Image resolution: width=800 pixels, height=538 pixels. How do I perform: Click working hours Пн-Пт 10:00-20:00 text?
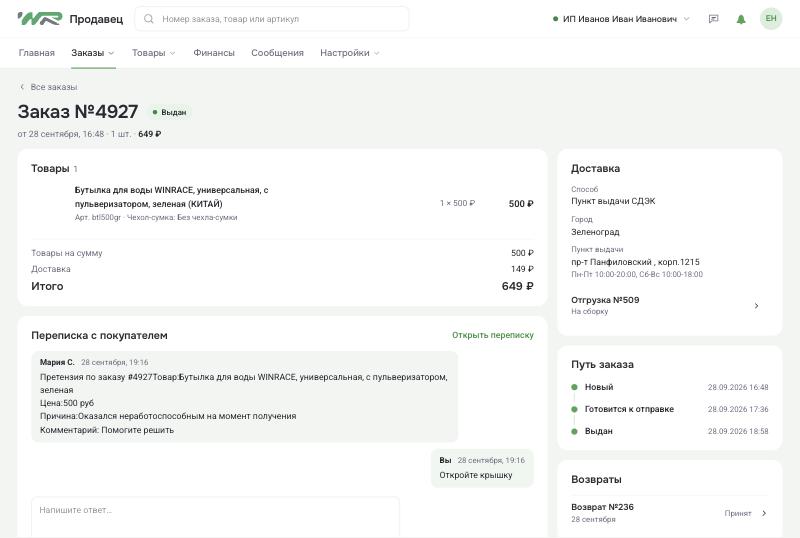point(637,274)
